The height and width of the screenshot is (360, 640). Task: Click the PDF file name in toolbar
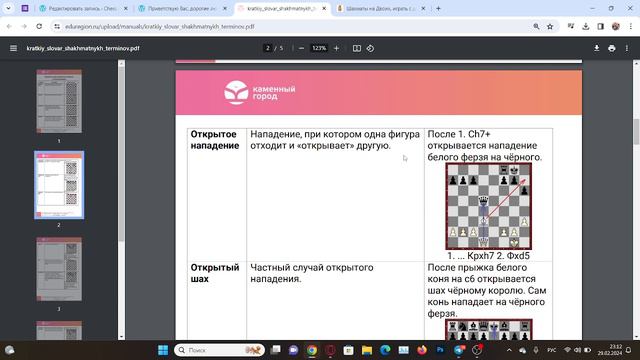point(83,48)
